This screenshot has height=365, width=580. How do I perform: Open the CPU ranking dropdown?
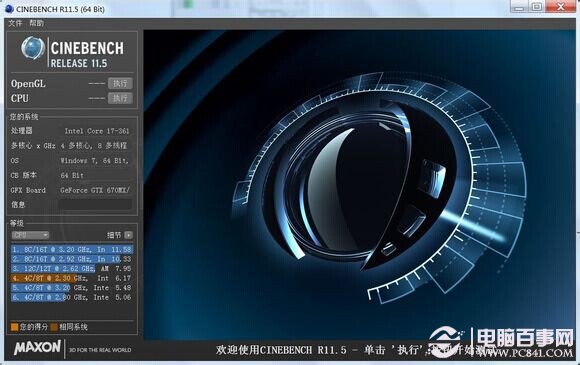30,235
